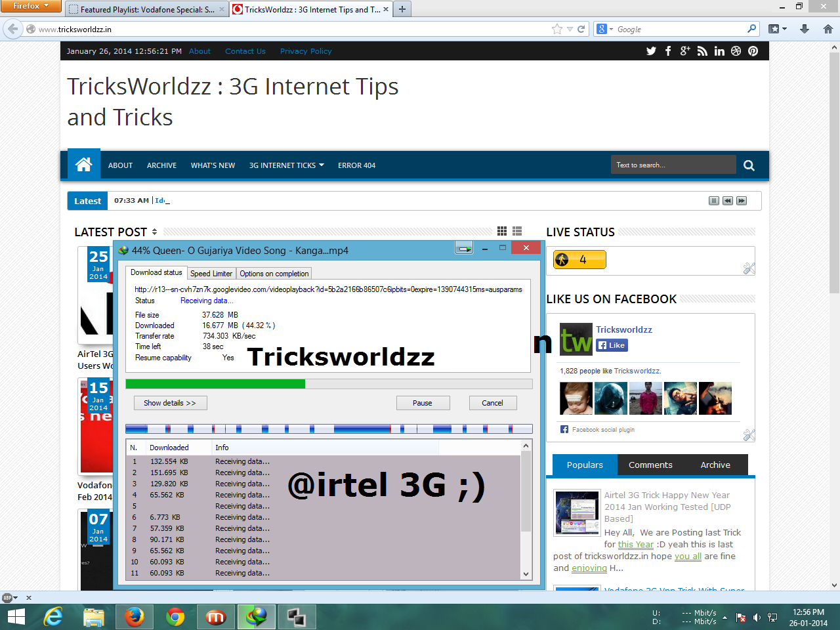Open Google Chrome from the taskbar
The image size is (840, 630).
[x=175, y=617]
